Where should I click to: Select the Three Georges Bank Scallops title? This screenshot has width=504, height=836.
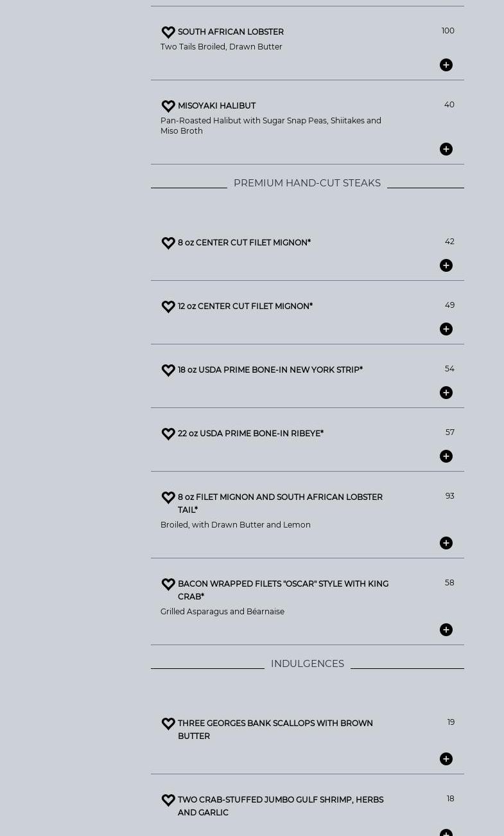point(275,729)
